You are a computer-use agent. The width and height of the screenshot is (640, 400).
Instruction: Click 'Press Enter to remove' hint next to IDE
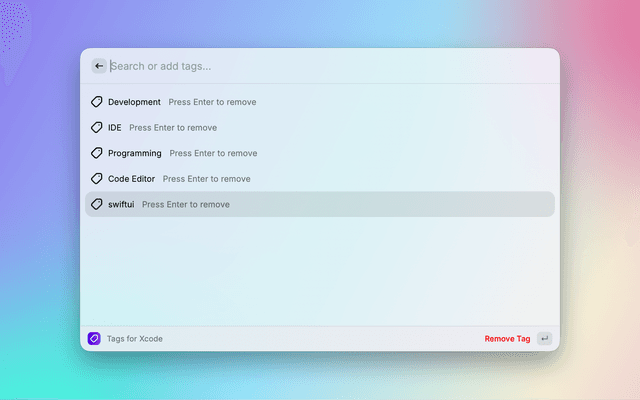point(172,128)
